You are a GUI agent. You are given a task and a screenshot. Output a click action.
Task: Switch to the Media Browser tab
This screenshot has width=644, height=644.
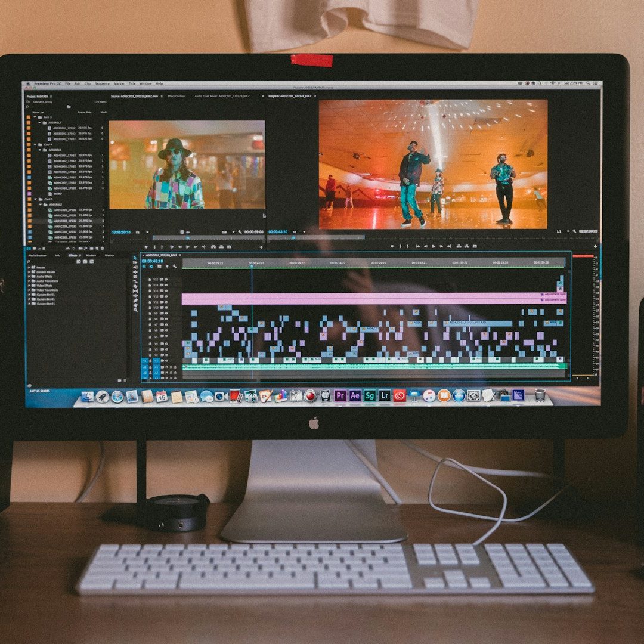tap(37, 255)
